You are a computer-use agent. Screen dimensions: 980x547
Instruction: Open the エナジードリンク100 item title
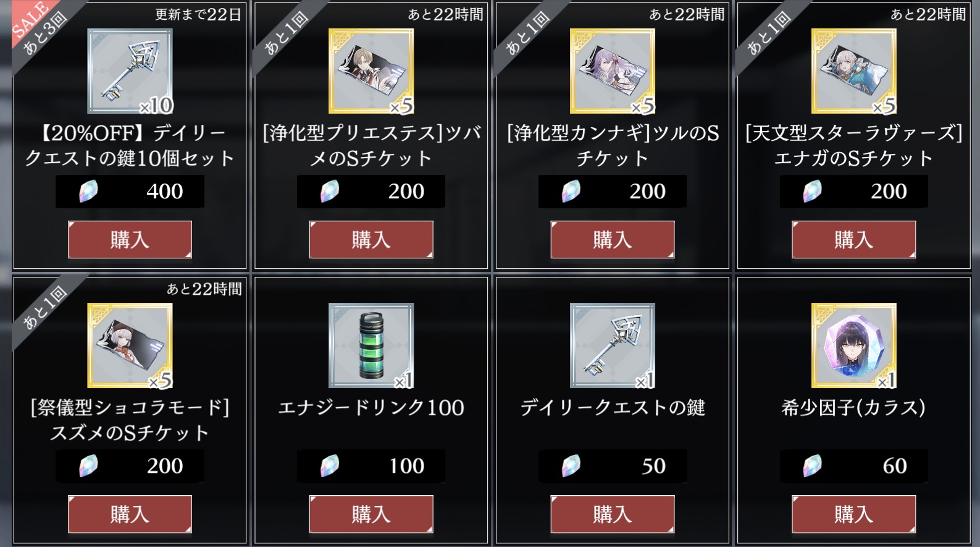pyautogui.click(x=371, y=408)
